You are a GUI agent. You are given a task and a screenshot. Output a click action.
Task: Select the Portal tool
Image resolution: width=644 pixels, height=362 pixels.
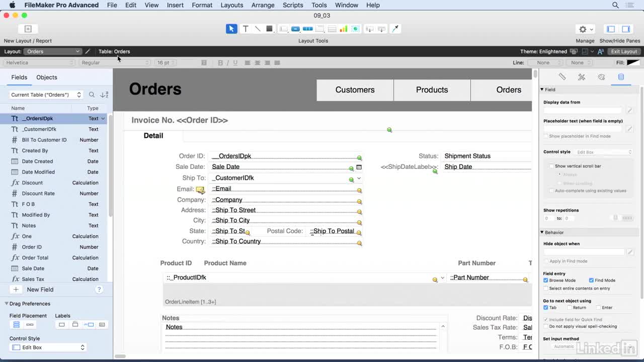coord(332,29)
